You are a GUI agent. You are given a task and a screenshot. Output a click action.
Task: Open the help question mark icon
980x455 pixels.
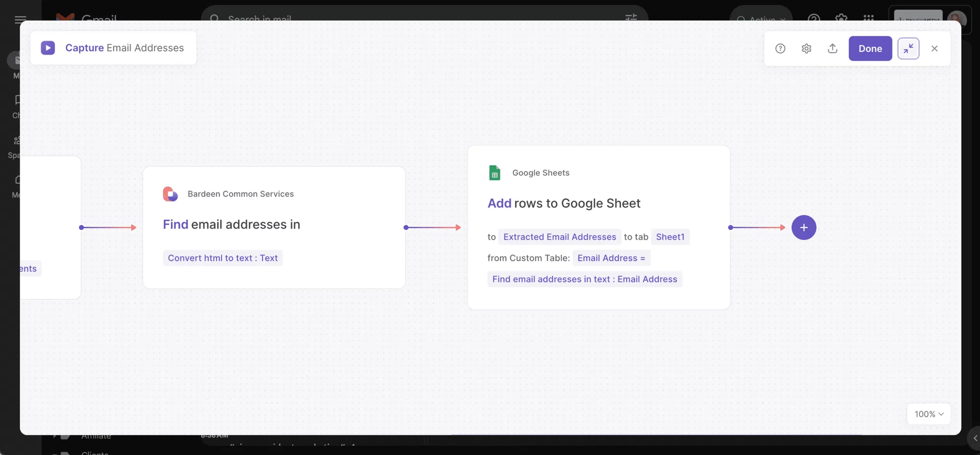pyautogui.click(x=780, y=48)
